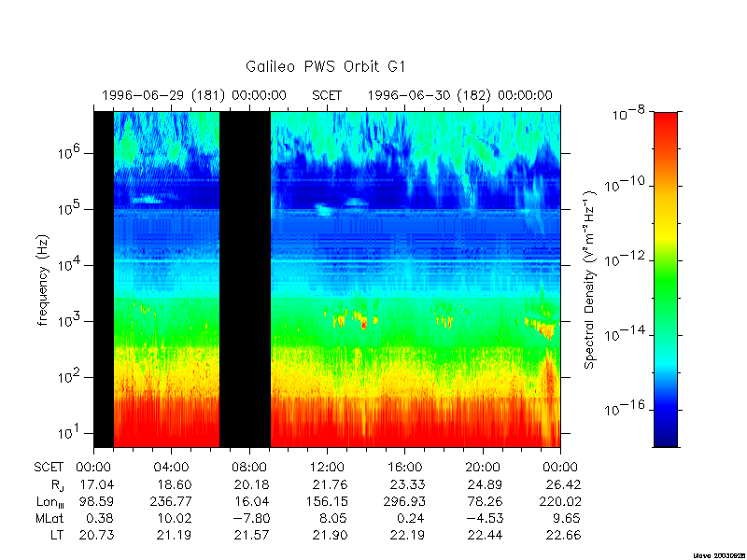Screen dimensions: 747x560
Task: Click the MLat row label
Action: click(x=49, y=518)
